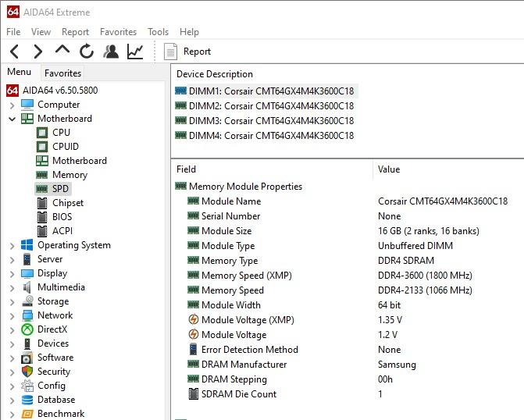The height and width of the screenshot is (420, 524).
Task: Click the Config gear icon
Action: pyautogui.click(x=27, y=386)
